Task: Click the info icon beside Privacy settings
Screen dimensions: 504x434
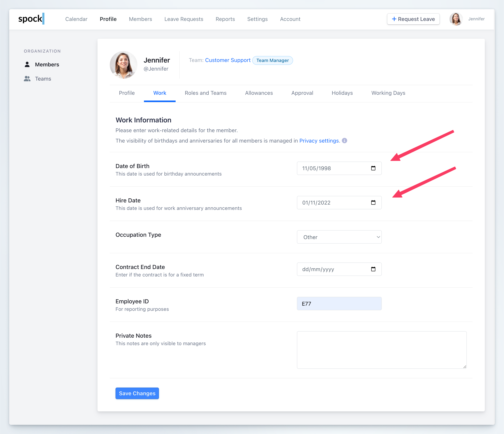Action: click(x=345, y=140)
